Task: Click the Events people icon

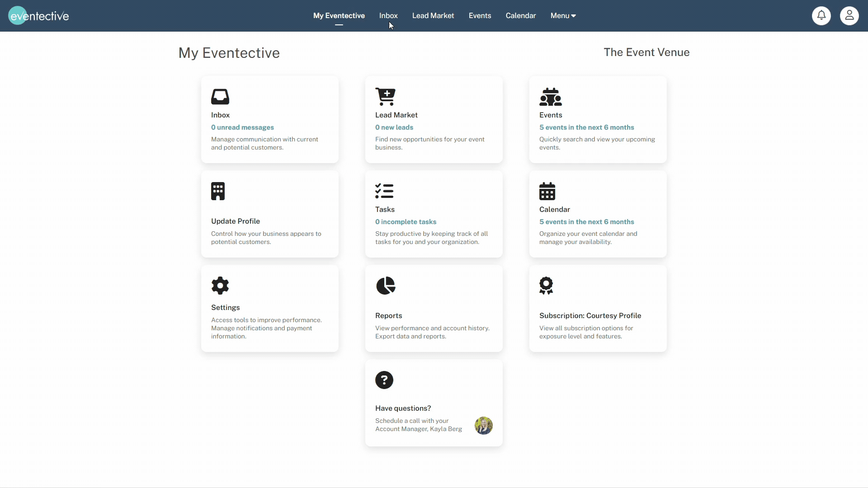Action: (551, 97)
